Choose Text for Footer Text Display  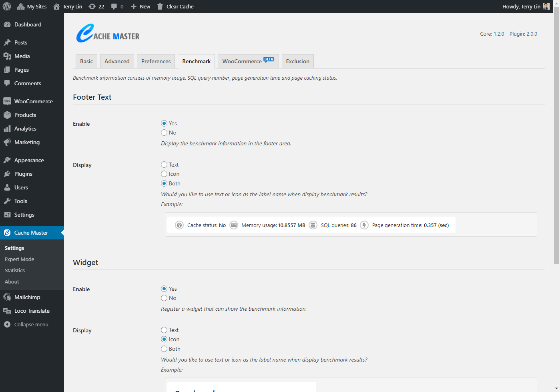(x=164, y=165)
